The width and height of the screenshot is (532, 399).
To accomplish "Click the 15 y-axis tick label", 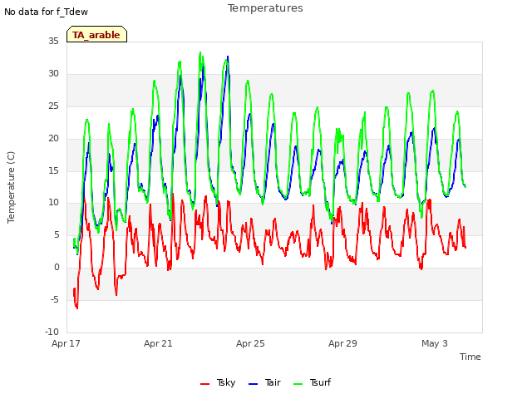I will (53, 170).
